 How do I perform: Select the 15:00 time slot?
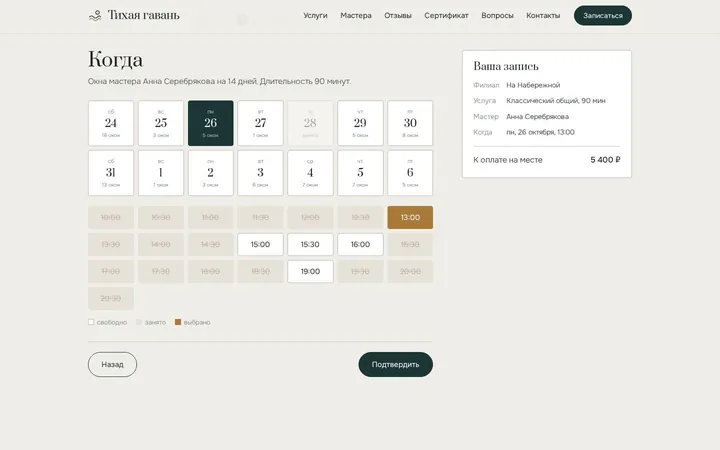tap(260, 244)
